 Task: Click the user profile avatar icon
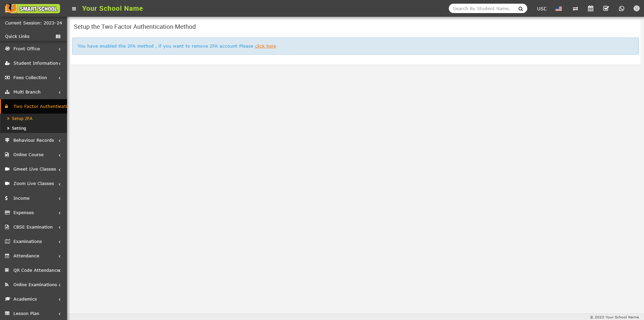point(636,9)
